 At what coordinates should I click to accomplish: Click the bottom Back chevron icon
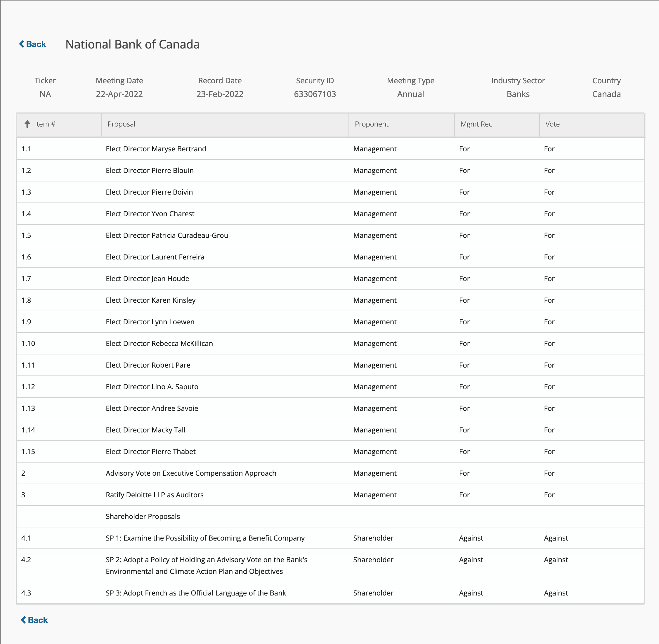[23, 620]
